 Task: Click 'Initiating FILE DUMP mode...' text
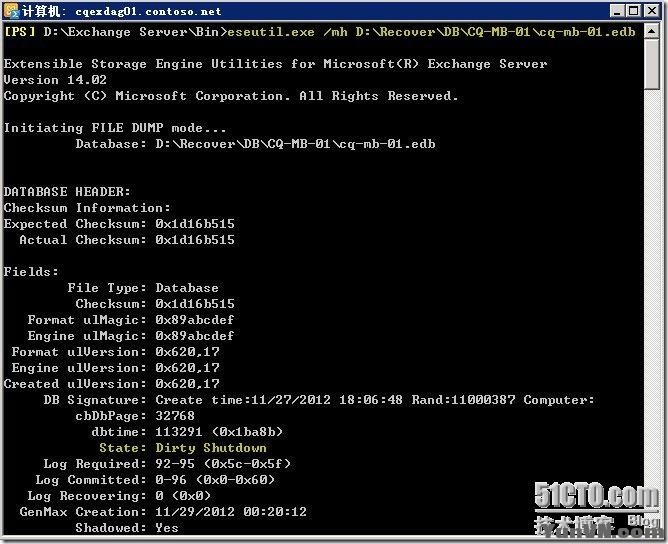(x=115, y=128)
